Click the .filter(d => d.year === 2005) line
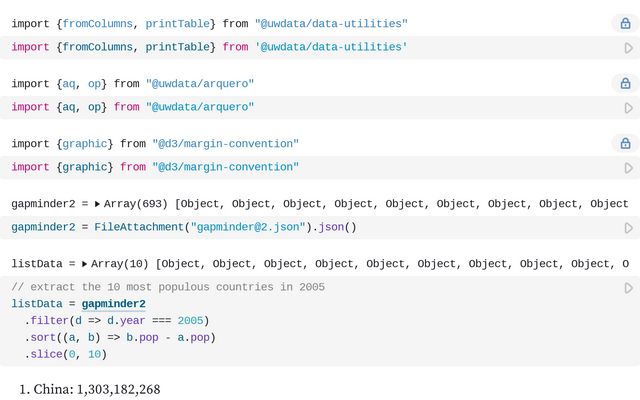 [117, 320]
